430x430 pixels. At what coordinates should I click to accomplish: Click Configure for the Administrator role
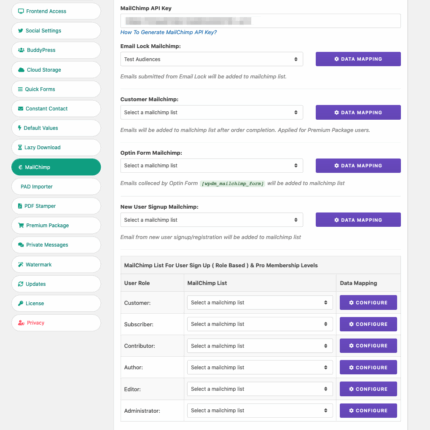pyautogui.click(x=368, y=411)
